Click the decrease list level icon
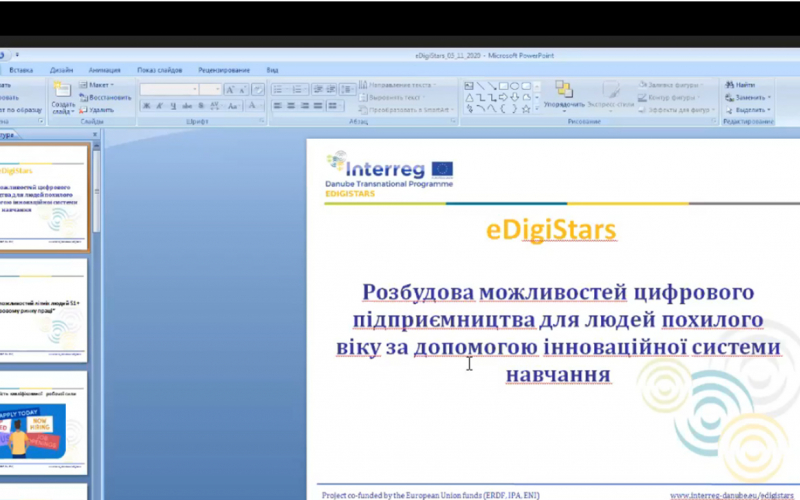The height and width of the screenshot is (500, 800). tap(318, 89)
